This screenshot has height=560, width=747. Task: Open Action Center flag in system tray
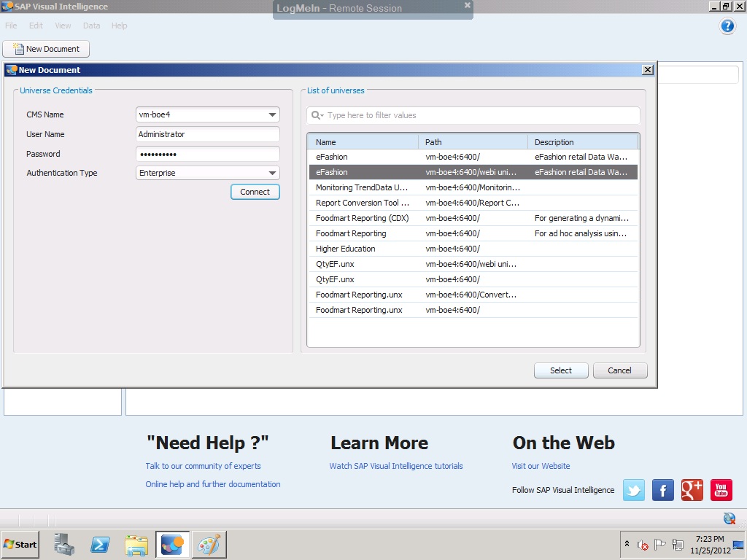pos(659,544)
